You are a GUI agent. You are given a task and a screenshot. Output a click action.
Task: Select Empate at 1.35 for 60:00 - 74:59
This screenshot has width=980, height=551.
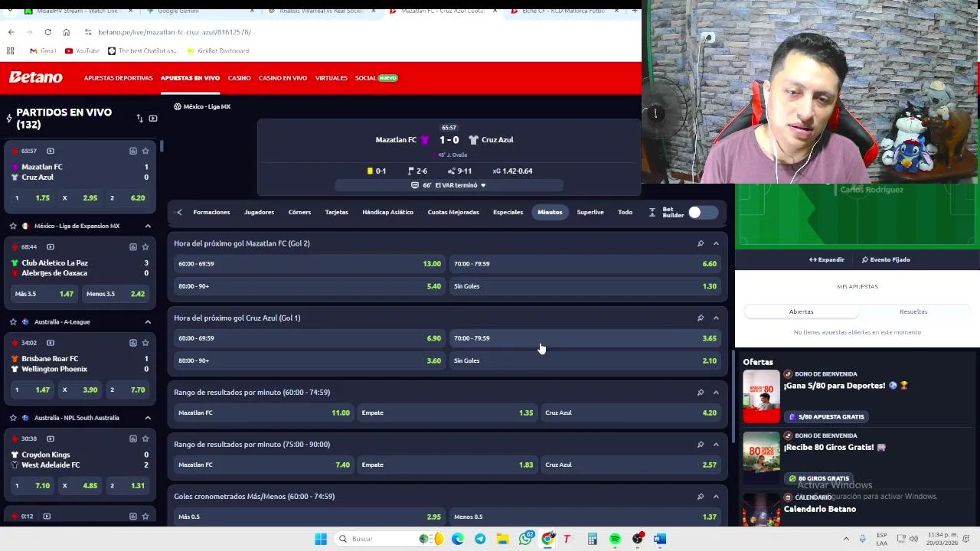click(x=449, y=412)
